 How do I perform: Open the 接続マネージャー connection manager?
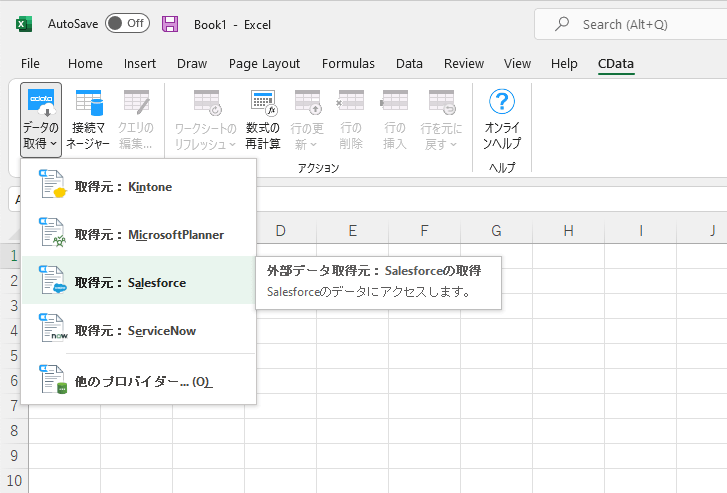click(x=89, y=118)
